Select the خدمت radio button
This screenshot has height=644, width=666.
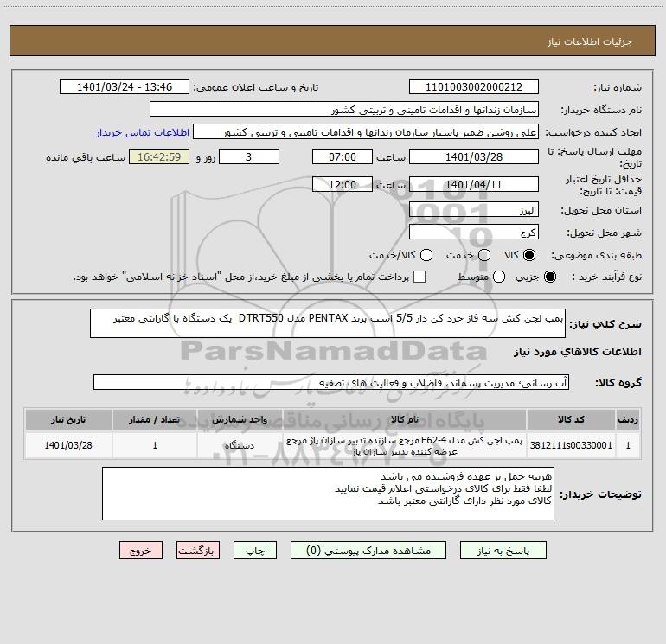(x=484, y=255)
